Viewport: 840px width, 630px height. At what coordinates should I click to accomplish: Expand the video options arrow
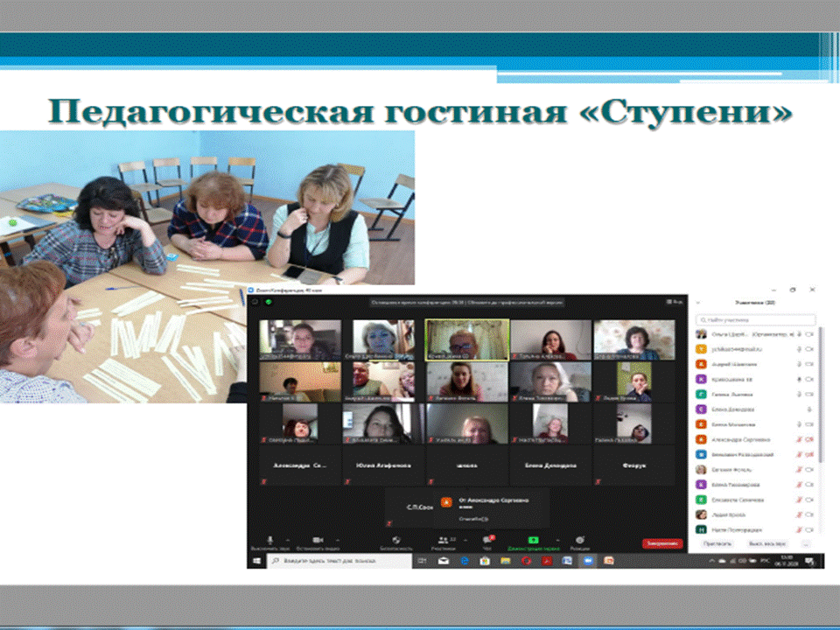coord(338,540)
